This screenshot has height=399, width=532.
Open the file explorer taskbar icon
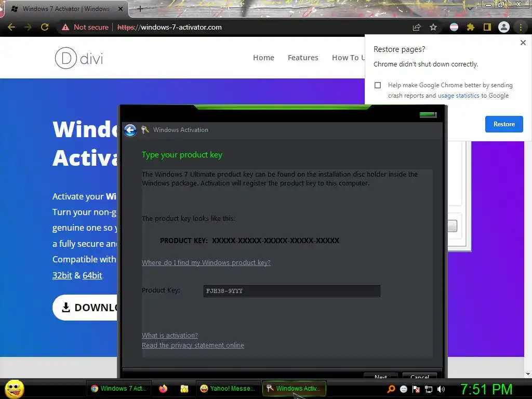click(184, 389)
